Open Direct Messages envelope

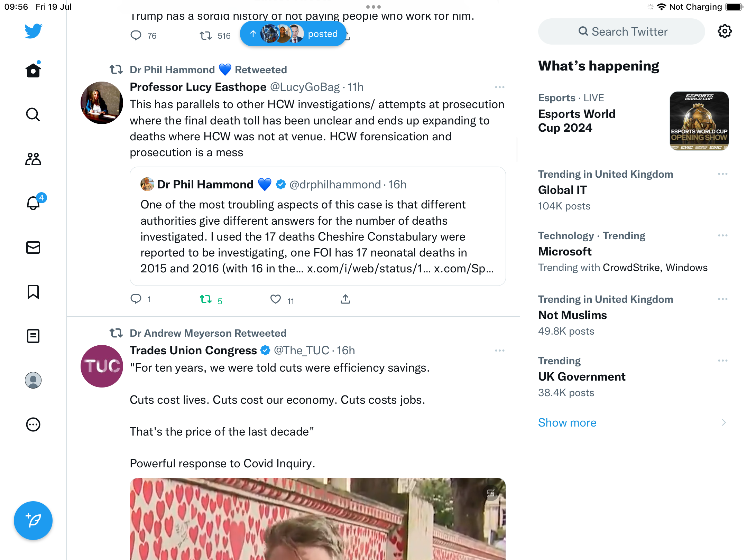click(x=33, y=248)
